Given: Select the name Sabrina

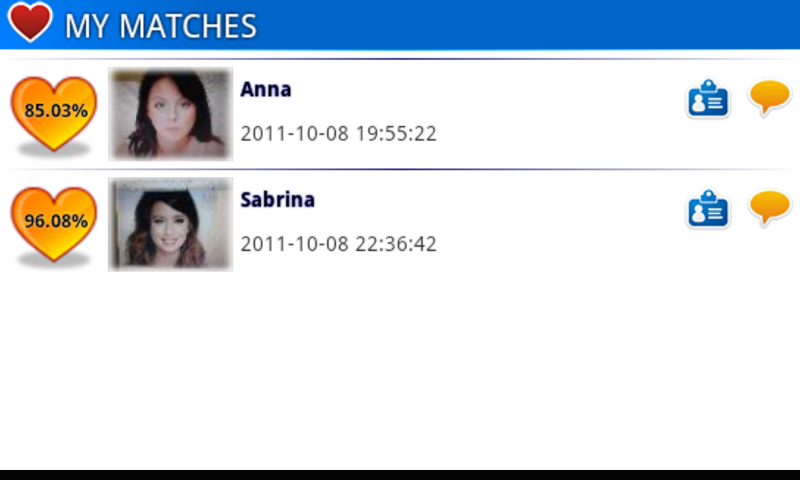Looking at the screenshot, I should [278, 199].
